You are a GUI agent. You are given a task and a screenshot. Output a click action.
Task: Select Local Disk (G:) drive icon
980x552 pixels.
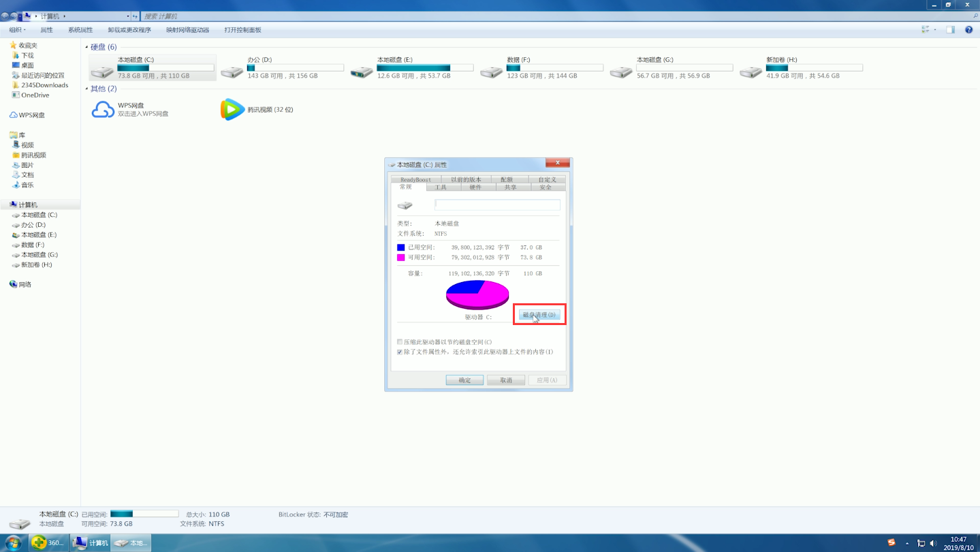(x=621, y=71)
